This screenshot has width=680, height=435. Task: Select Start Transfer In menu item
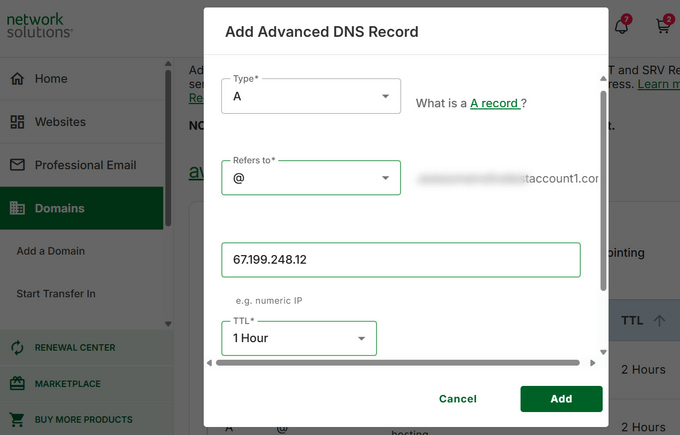tap(56, 294)
